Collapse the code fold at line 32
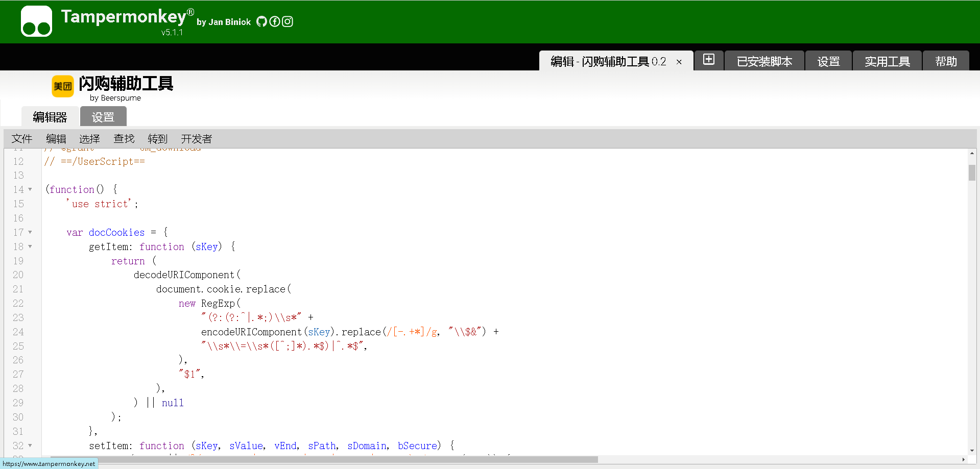 pos(30,446)
